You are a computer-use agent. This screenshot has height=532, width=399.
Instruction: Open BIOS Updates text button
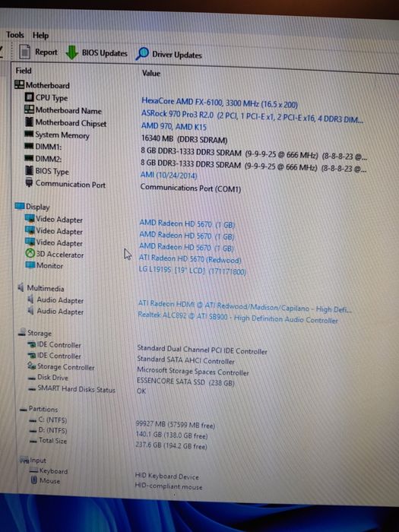tap(105, 53)
